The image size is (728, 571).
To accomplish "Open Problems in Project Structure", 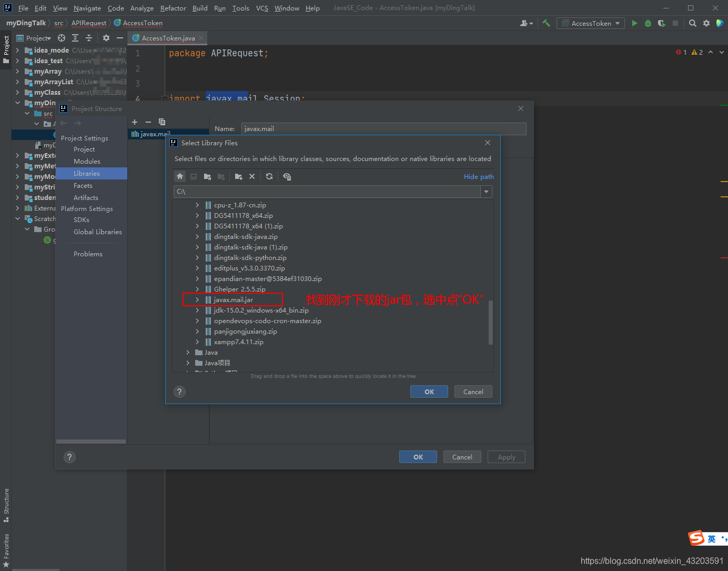I will (88, 254).
